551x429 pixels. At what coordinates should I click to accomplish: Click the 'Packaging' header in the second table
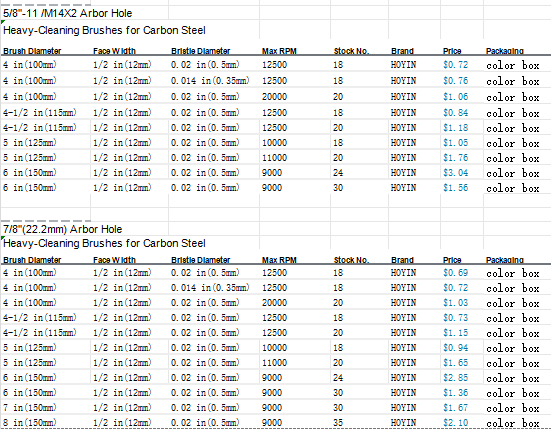coord(505,260)
